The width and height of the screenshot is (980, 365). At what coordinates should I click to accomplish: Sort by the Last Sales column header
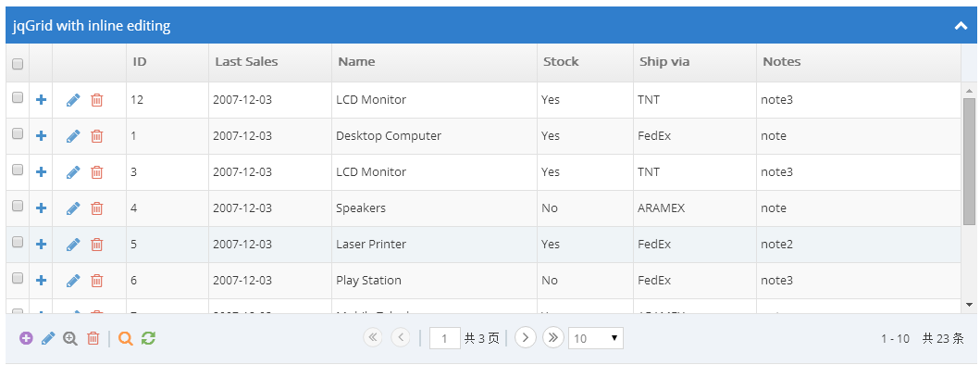[246, 61]
